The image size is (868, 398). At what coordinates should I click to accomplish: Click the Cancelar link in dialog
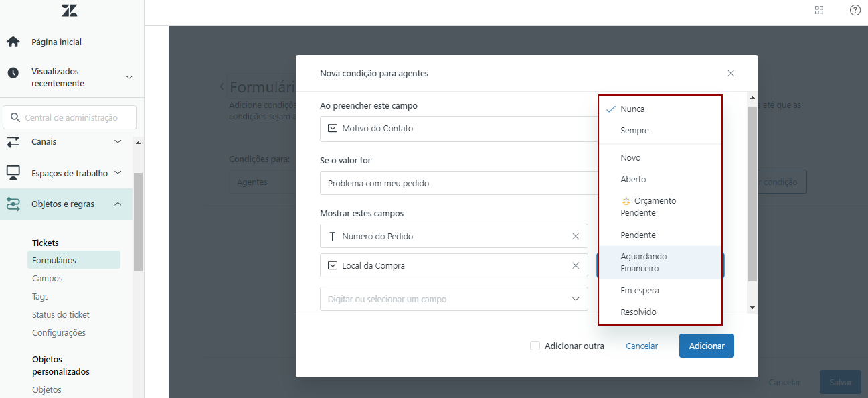coord(641,346)
